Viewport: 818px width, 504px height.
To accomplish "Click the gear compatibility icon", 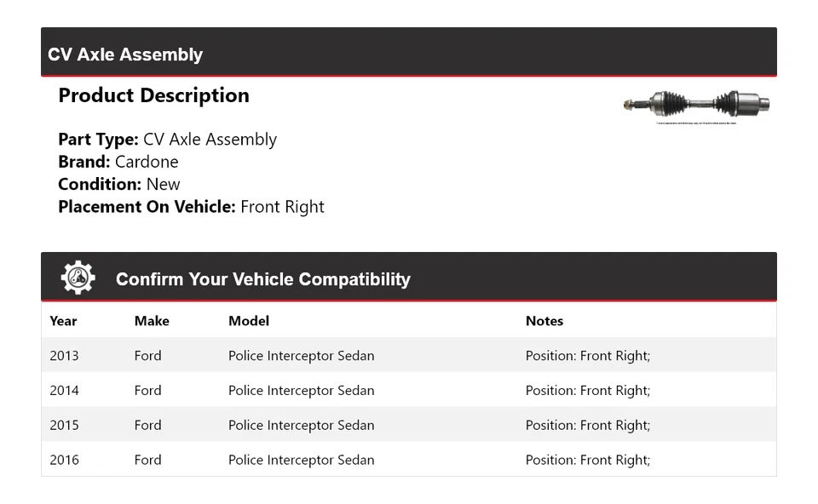I will point(78,278).
